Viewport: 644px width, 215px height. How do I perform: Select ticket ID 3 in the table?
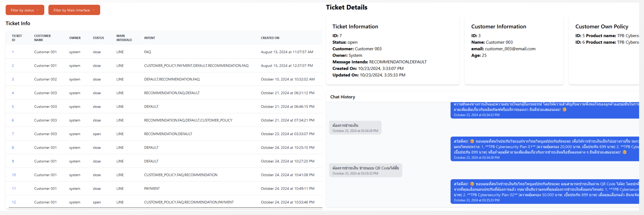[x=13, y=79]
